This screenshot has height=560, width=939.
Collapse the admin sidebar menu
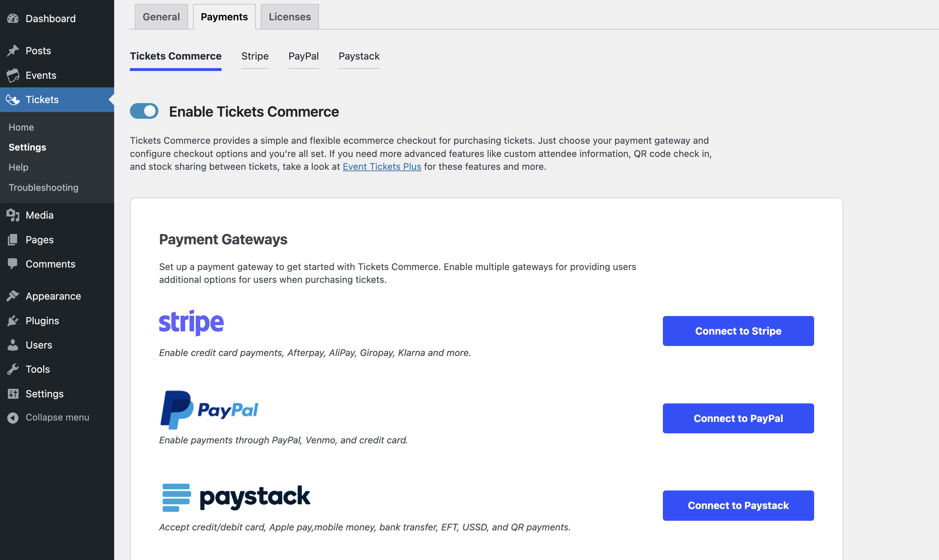(x=48, y=417)
